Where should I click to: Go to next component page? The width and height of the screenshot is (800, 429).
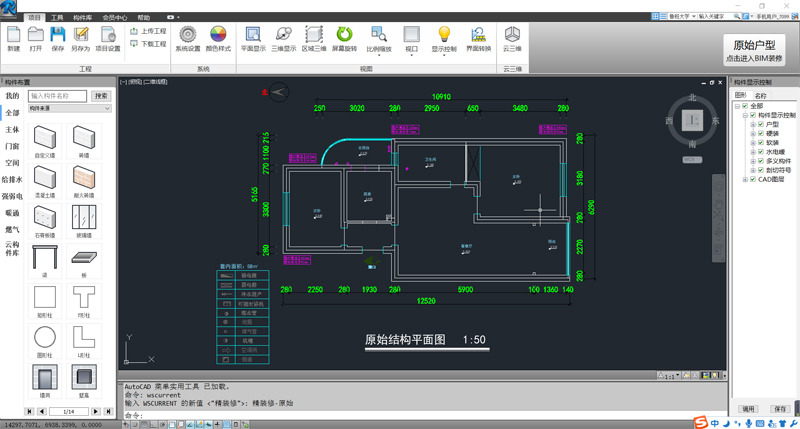(96, 411)
